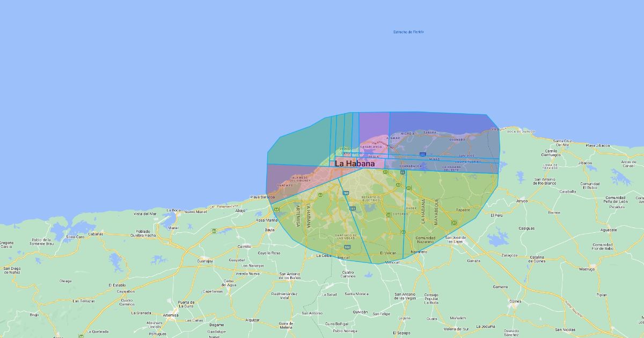This screenshot has width=644, height=338.
Task: Click the Reparto Eléctrico label
Action: [371, 199]
